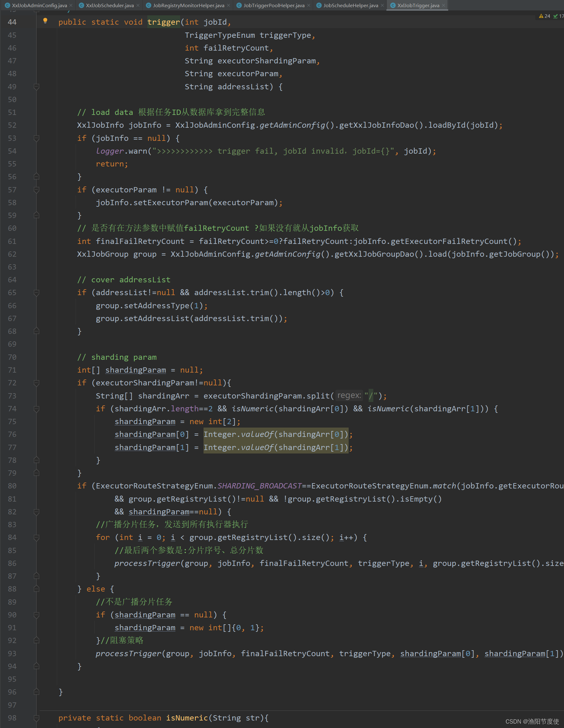Collapse the executorParam if block at line 57

point(37,190)
